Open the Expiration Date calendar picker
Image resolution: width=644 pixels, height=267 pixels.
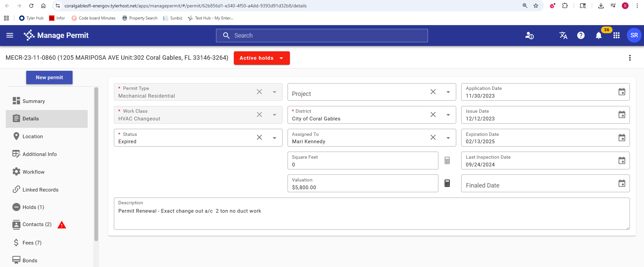pyautogui.click(x=621, y=138)
